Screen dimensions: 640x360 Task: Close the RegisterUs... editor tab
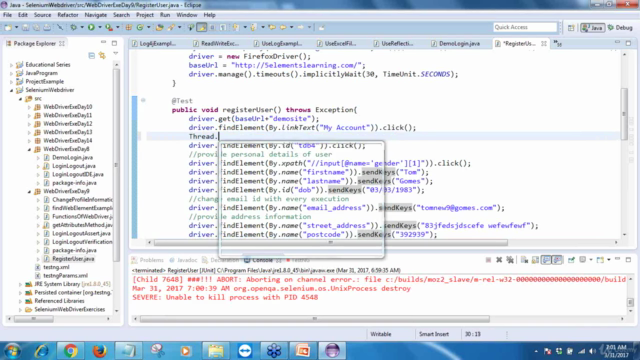[544, 44]
